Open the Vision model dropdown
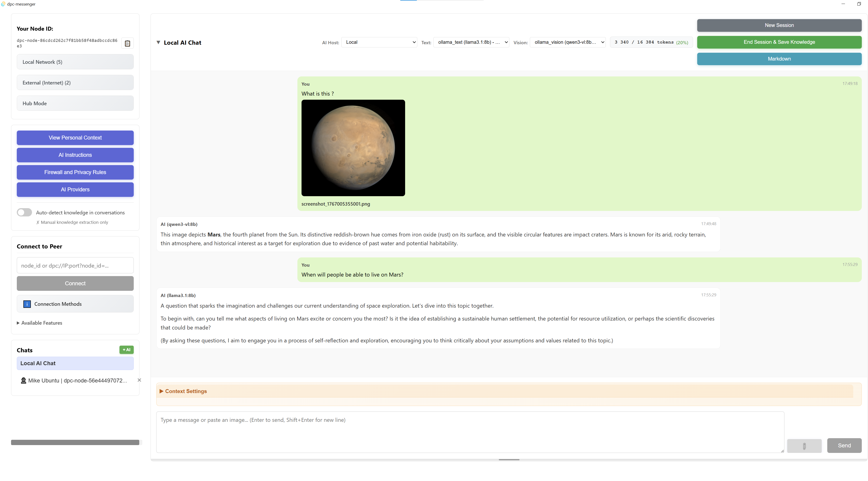 [x=568, y=42]
